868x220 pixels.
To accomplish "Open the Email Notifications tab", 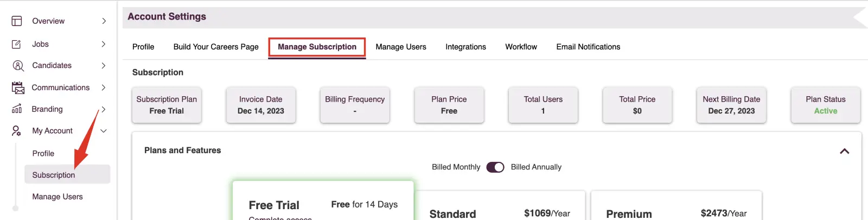I will point(588,47).
